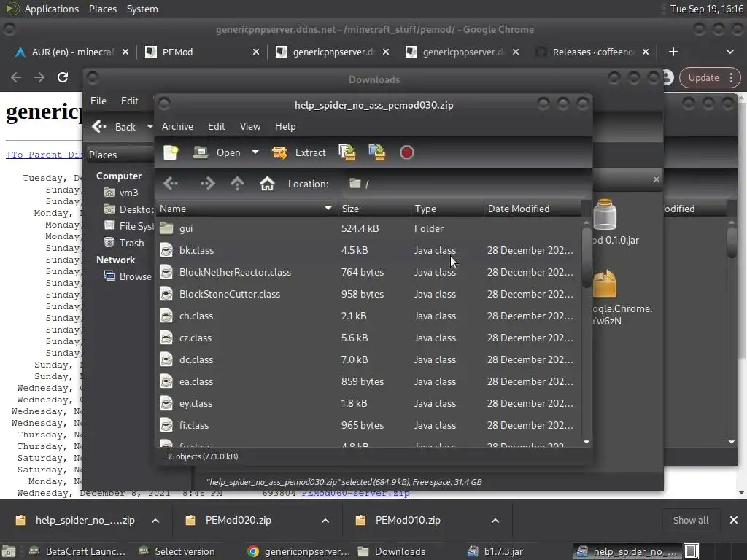
Task: Select File System in Places sidebar
Action: coord(128,226)
